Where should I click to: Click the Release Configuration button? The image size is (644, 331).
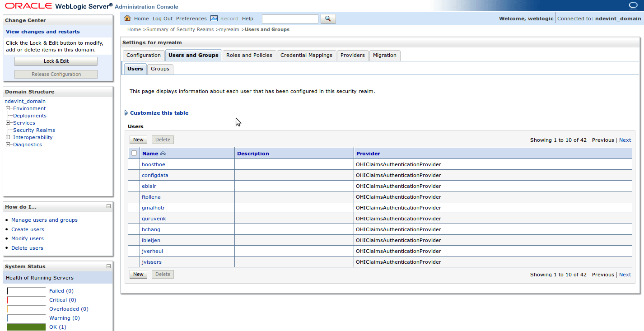(56, 74)
